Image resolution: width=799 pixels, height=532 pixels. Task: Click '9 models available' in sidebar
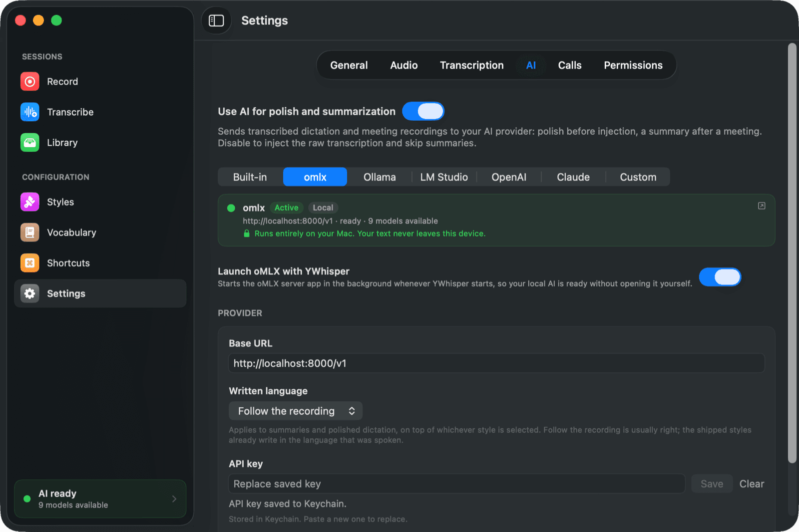point(73,505)
